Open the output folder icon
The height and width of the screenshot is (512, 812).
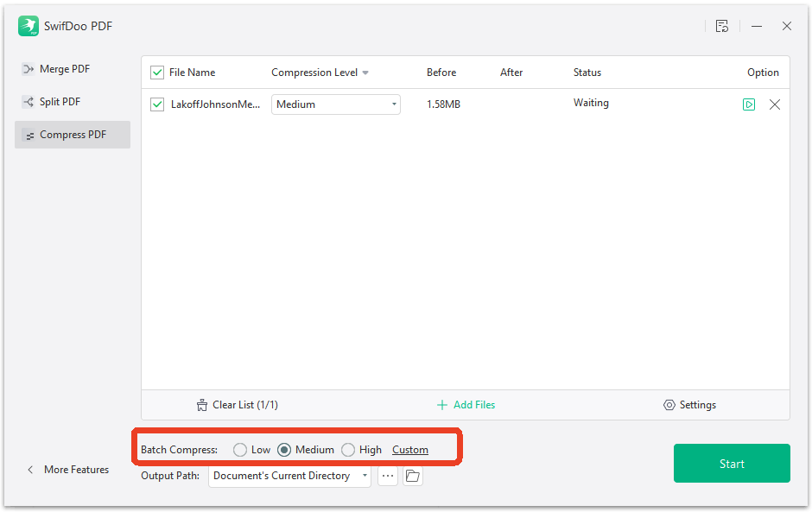point(413,476)
